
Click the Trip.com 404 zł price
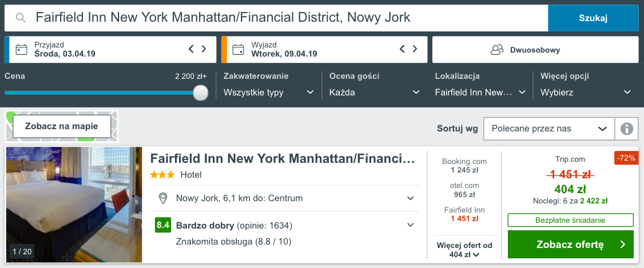tap(570, 189)
